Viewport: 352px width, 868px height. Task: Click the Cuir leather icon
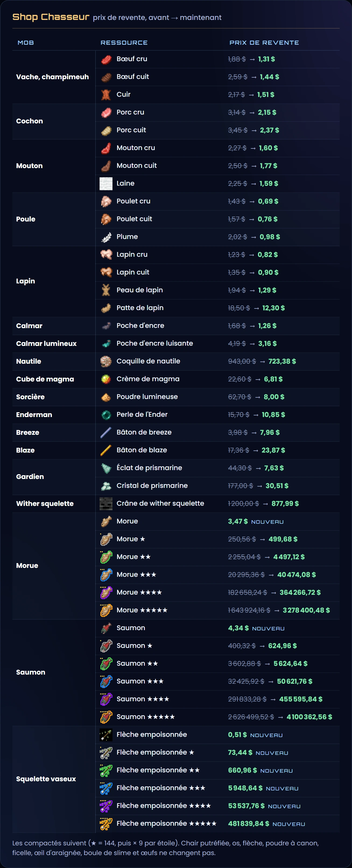(x=106, y=95)
